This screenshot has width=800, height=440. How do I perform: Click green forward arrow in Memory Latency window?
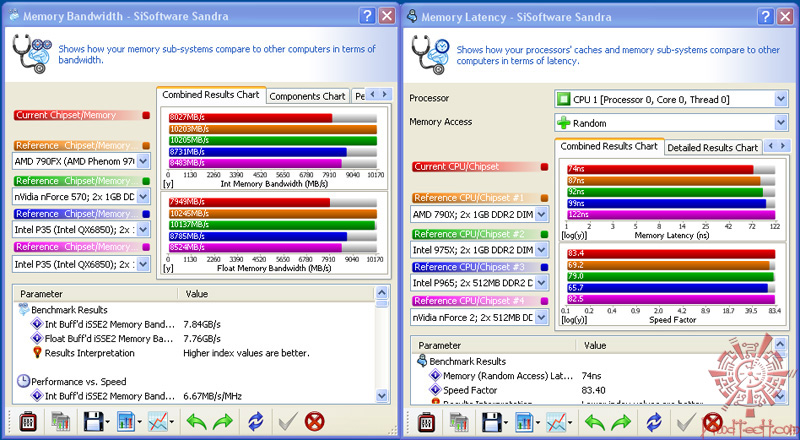pyautogui.click(x=621, y=423)
